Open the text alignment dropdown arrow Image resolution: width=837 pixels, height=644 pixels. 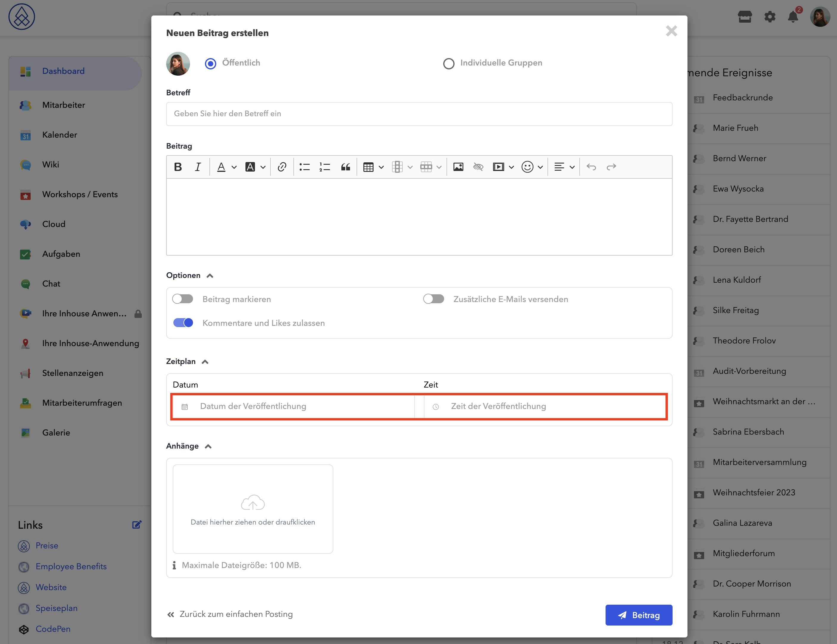click(x=572, y=167)
